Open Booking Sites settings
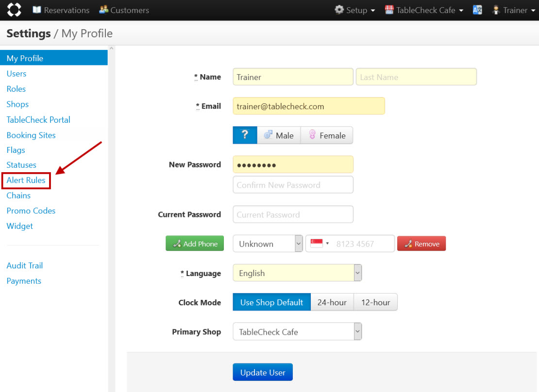 coord(31,135)
